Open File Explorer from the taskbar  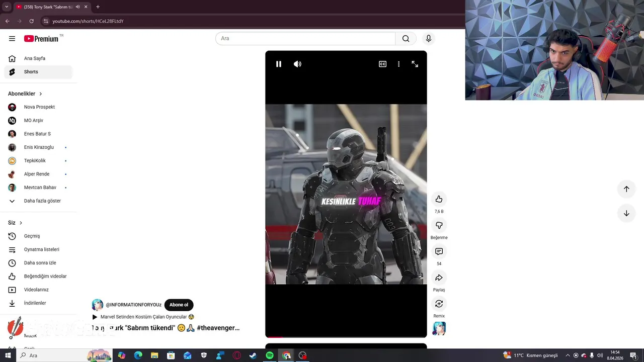point(154,355)
